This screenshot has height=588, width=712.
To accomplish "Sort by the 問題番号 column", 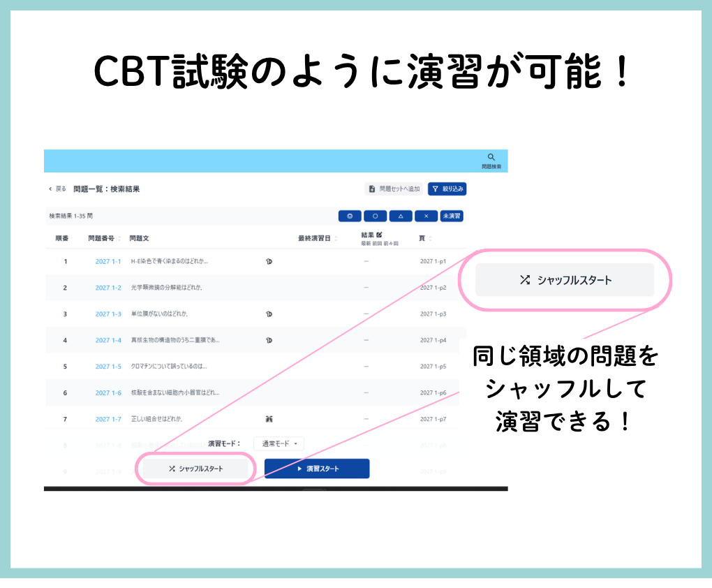I will 105,238.
